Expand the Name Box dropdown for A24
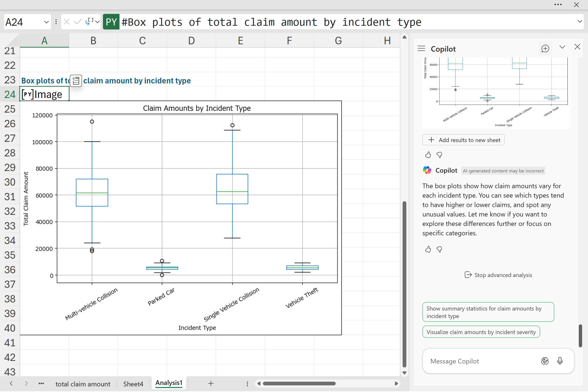588x392 pixels. point(46,22)
